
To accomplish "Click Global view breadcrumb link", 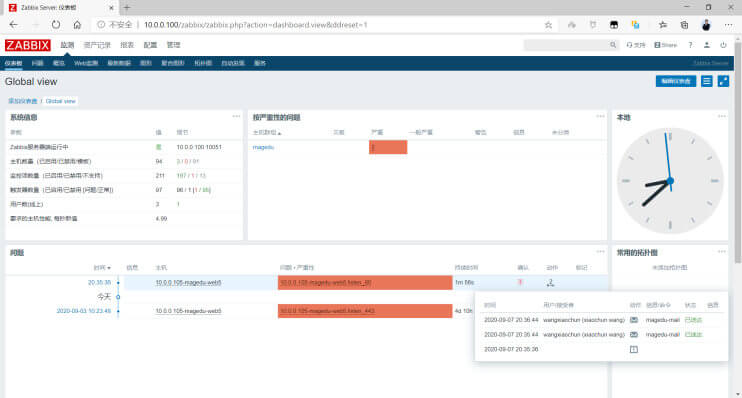I will pos(61,101).
